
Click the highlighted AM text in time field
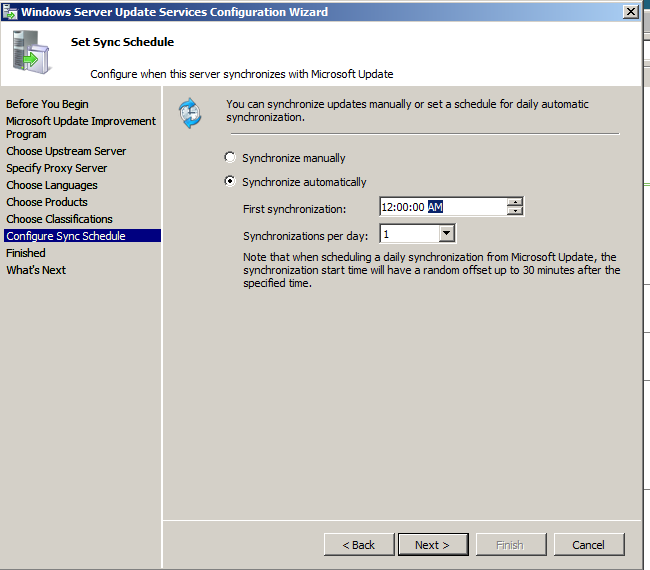435,206
